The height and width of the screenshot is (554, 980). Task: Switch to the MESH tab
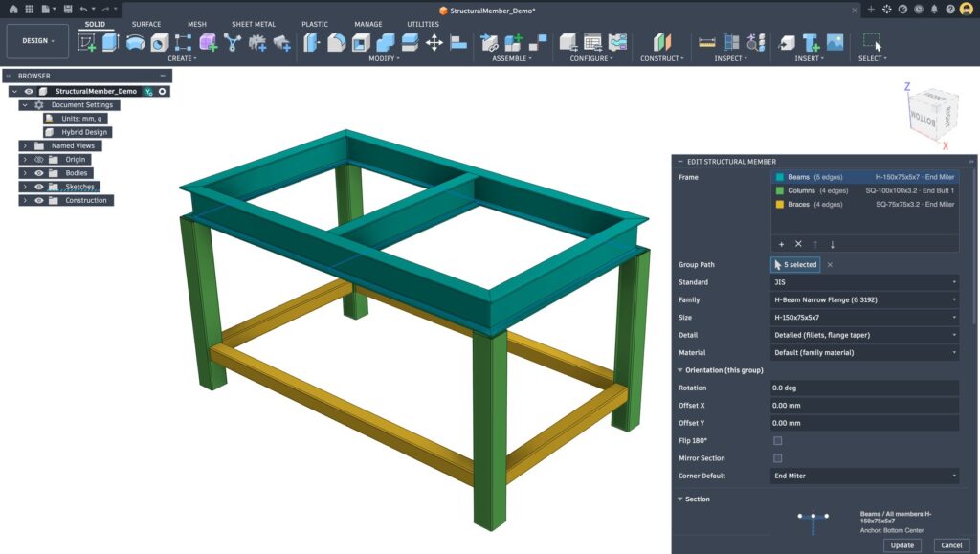(x=197, y=24)
